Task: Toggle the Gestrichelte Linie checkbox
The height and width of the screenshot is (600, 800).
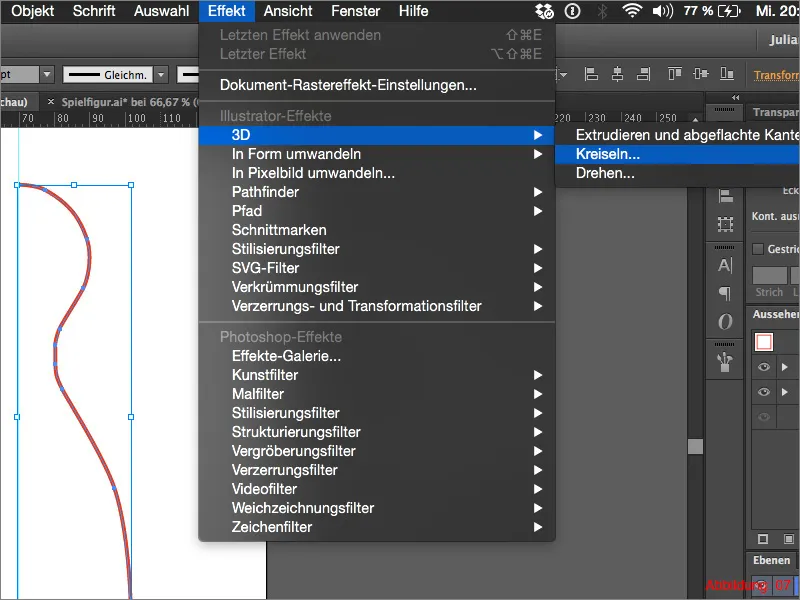Action: pos(758,249)
